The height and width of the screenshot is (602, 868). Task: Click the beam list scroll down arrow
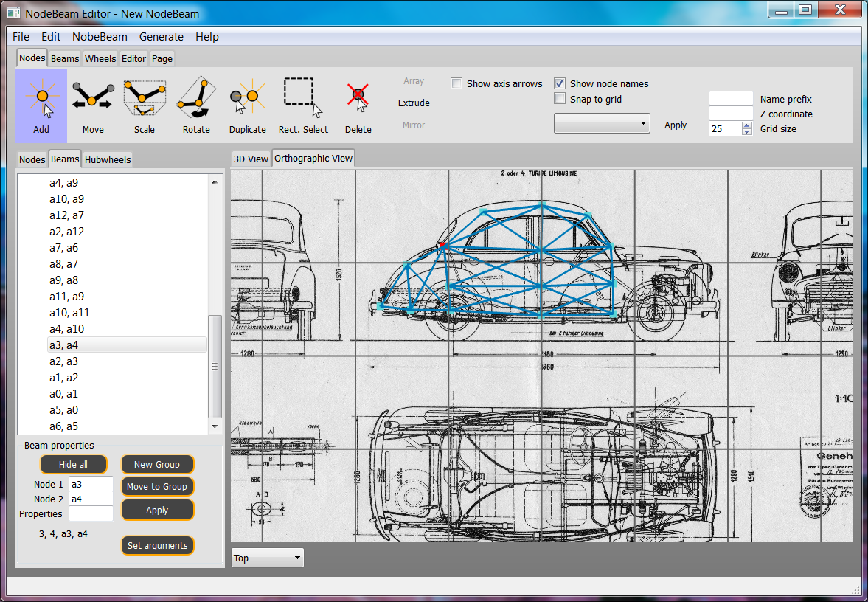[215, 426]
